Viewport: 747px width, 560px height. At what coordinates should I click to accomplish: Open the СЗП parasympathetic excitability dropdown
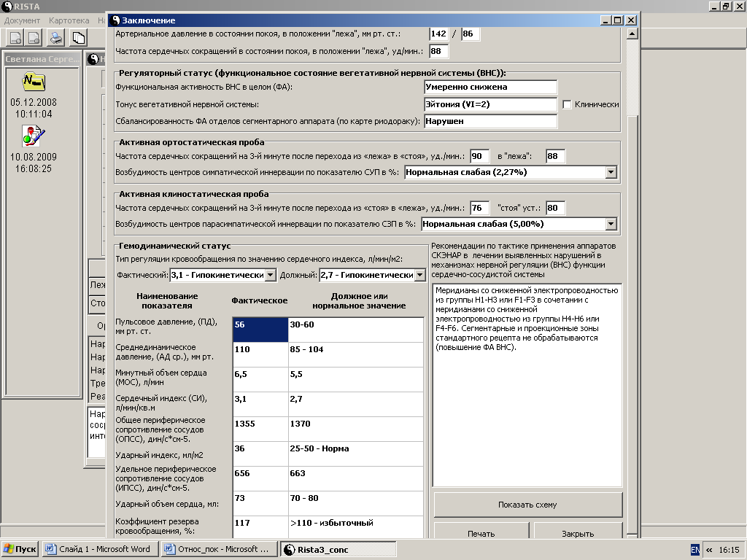tap(611, 225)
